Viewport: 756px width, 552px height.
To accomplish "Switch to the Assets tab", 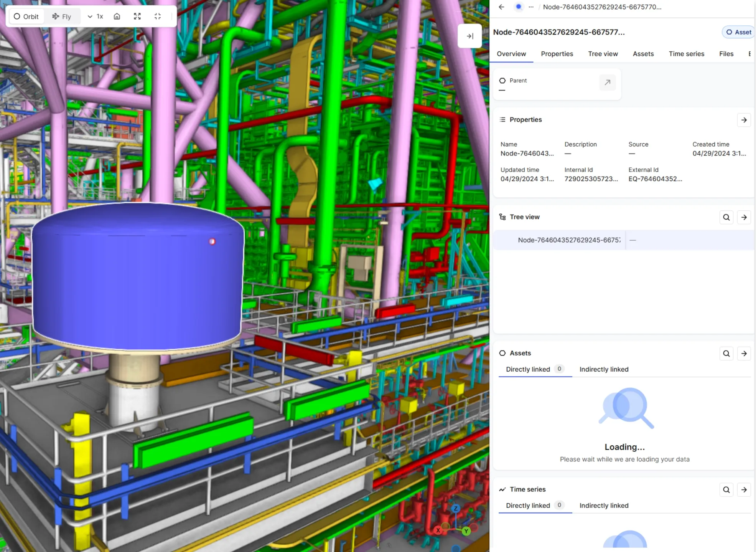I will 643,54.
